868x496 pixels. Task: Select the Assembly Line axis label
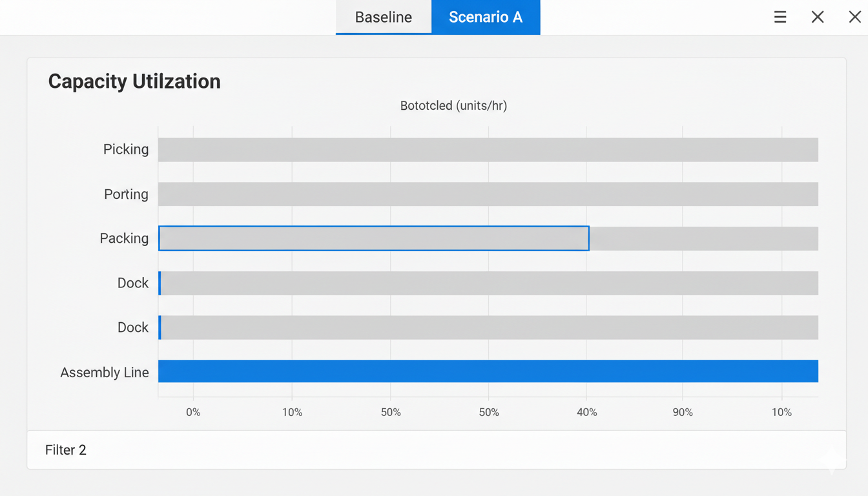point(105,372)
